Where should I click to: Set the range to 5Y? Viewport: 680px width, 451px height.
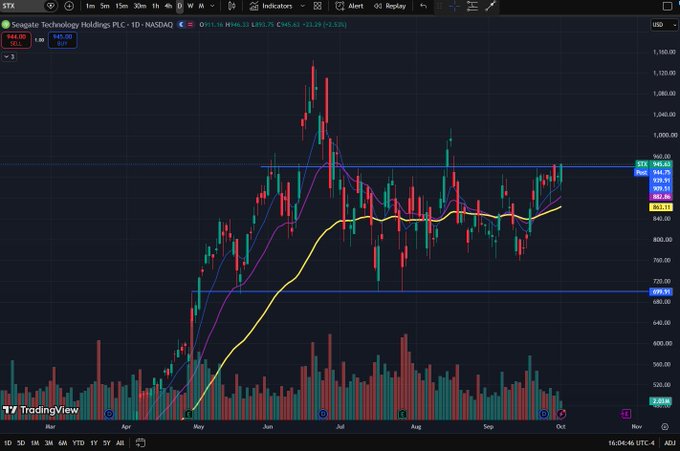coord(107,443)
